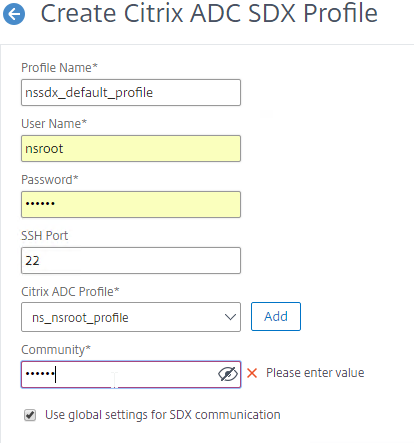Click the Community* field label
The height and width of the screenshot is (443, 414).
tap(56, 350)
